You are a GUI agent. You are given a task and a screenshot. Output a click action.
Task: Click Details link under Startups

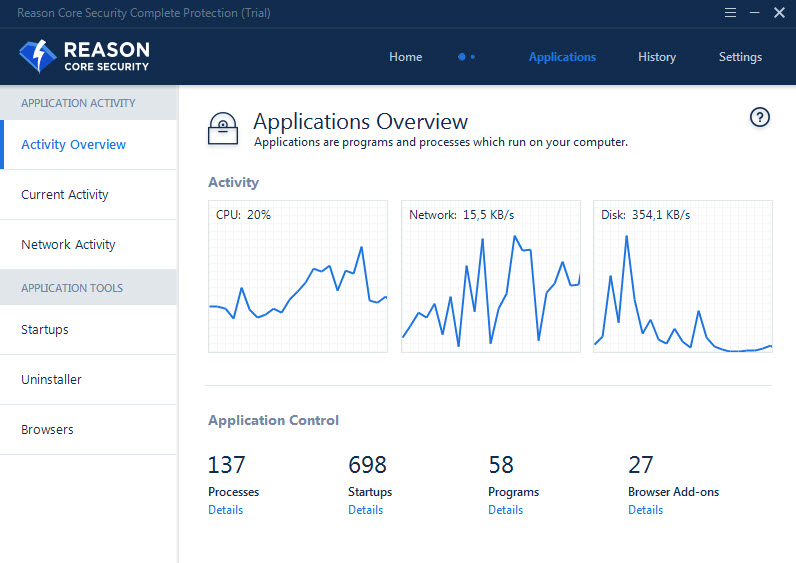point(365,510)
